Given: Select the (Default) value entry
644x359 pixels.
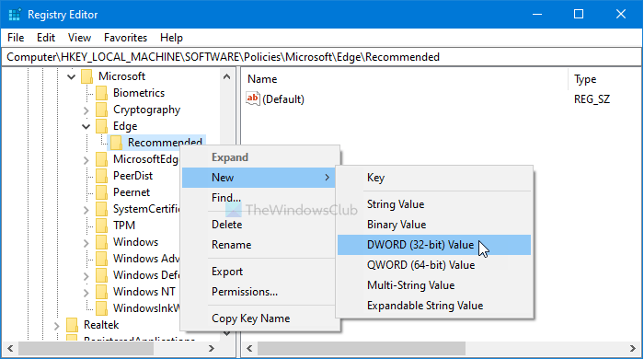Looking at the screenshot, I should click(283, 99).
